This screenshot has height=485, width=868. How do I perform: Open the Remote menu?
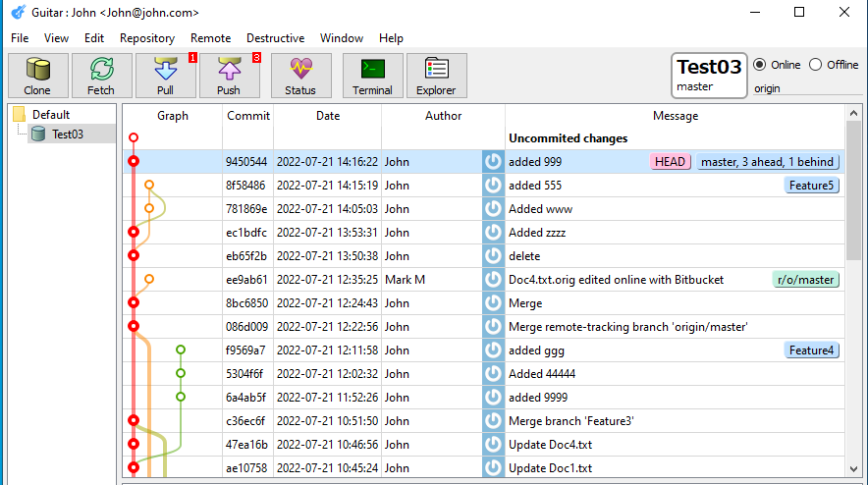(211, 38)
